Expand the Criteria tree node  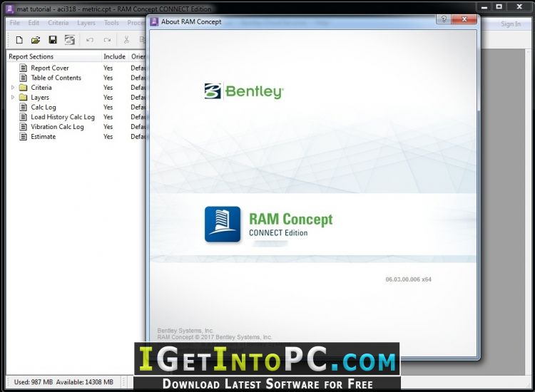[x=13, y=88]
